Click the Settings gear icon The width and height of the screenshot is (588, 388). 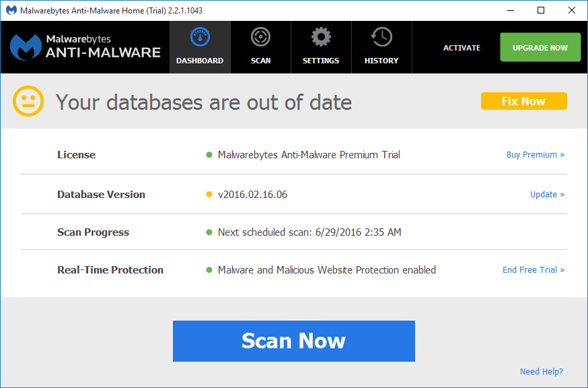pyautogui.click(x=321, y=37)
